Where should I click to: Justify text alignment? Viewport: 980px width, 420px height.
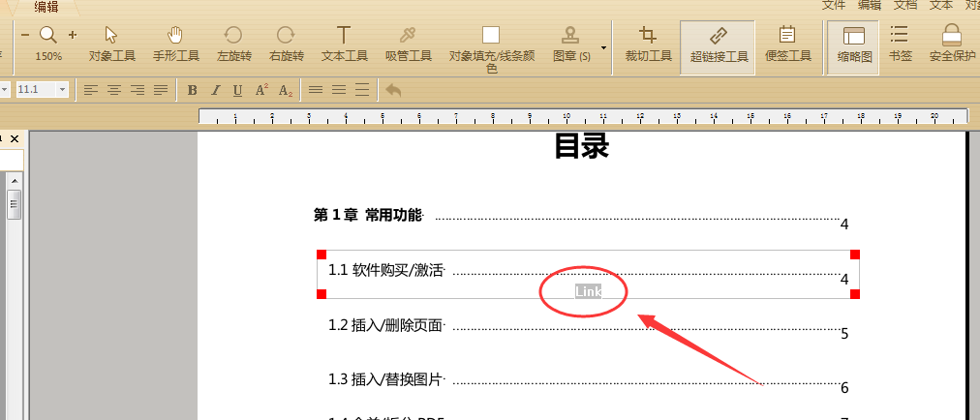161,91
